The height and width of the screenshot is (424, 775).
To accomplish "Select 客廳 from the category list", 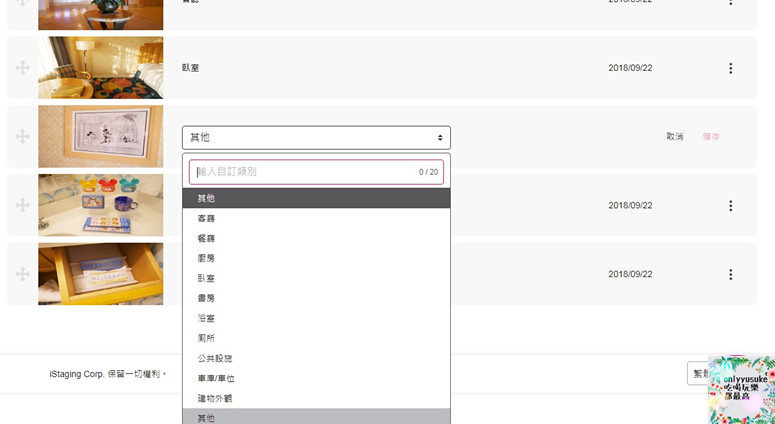I will tap(316, 218).
